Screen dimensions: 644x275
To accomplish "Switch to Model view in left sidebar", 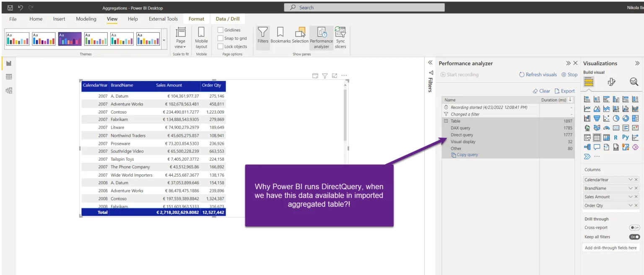I will tap(9, 90).
